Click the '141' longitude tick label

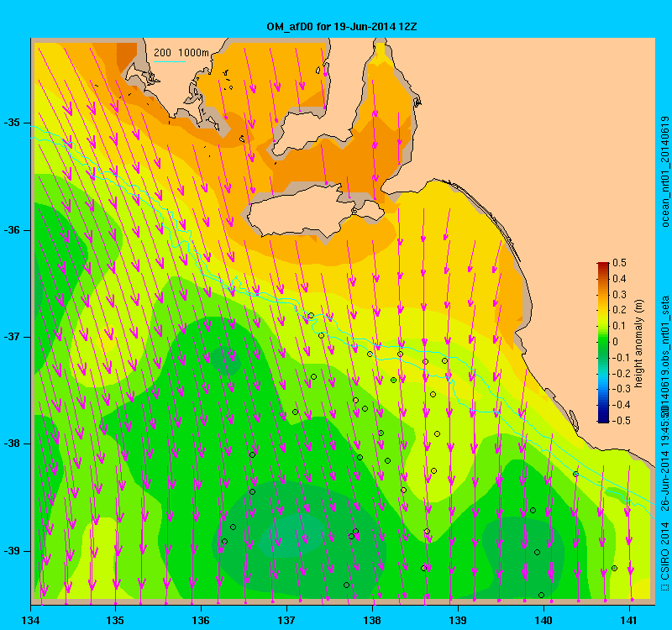[629, 620]
